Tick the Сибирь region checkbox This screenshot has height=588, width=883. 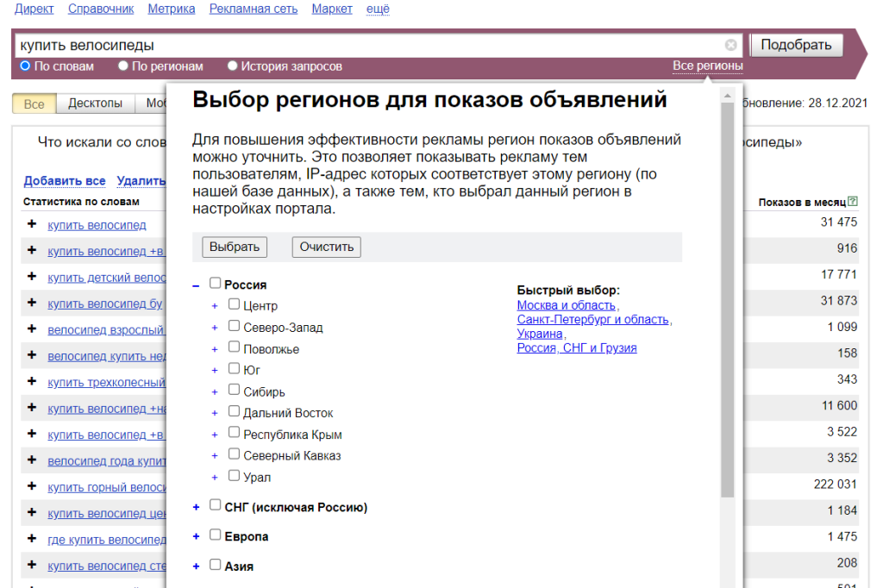pyautogui.click(x=235, y=390)
